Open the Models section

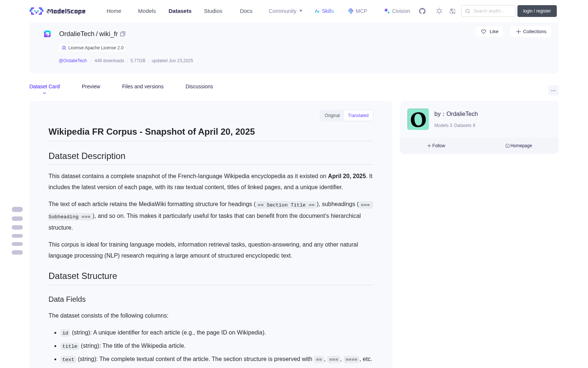(x=147, y=11)
